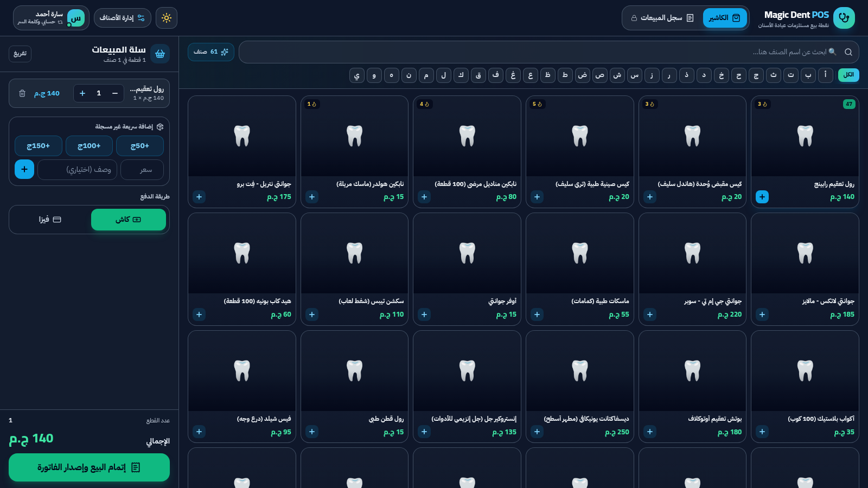Add سكشن تيبس item with plus
This screenshot has height=488, width=868.
coord(312,314)
